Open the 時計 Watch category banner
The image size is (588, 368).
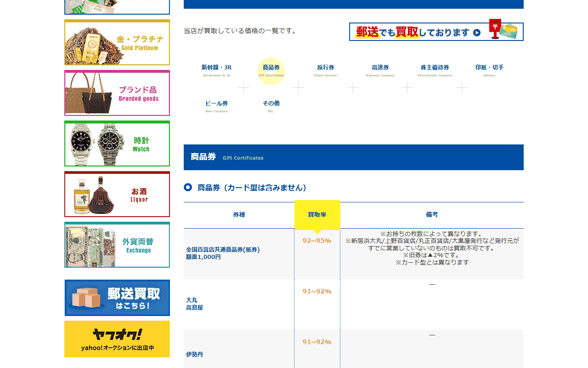(x=117, y=144)
